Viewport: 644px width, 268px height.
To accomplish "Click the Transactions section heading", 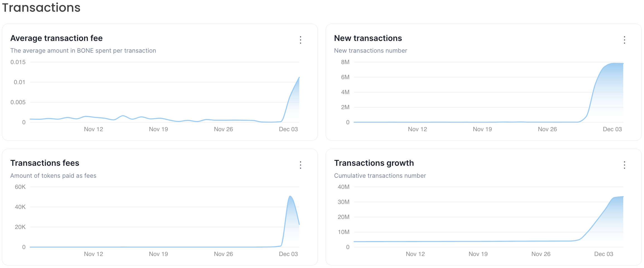I will point(41,8).
